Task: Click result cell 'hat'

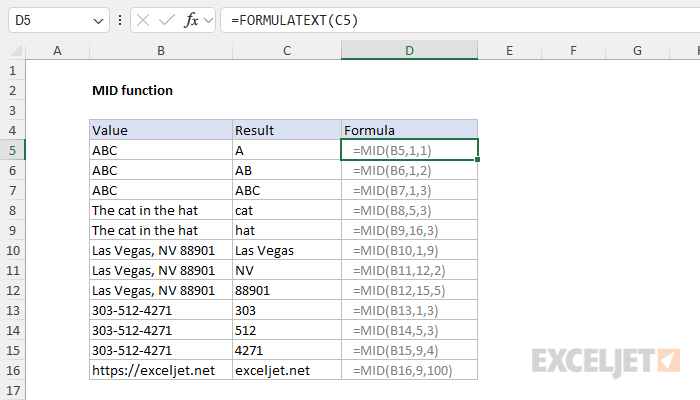Action: (287, 230)
